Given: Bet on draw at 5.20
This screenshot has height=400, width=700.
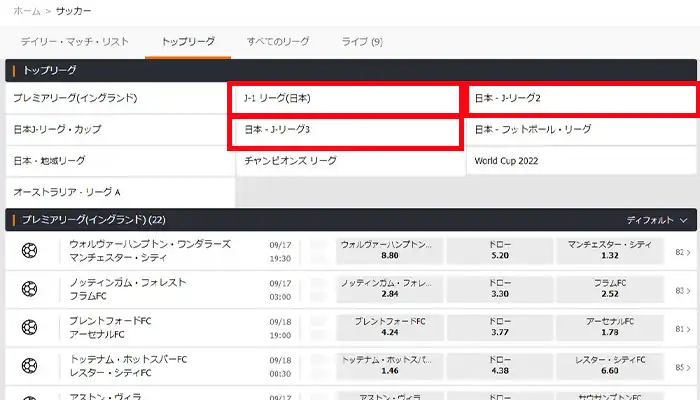Looking at the screenshot, I should 500,250.
